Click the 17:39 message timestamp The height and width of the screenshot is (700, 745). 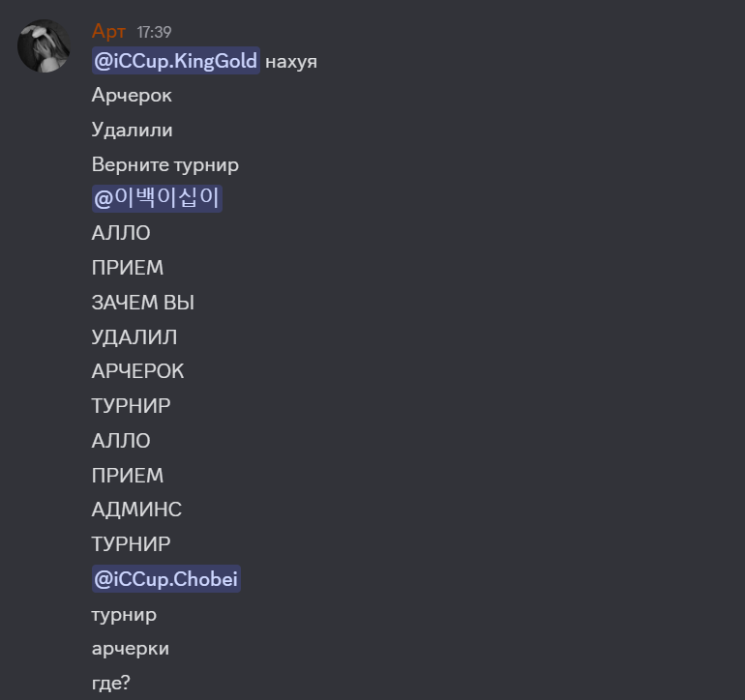point(154,32)
